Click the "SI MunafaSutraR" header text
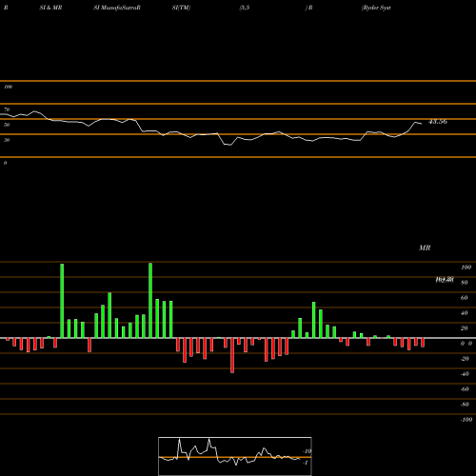This screenshot has height=476, width=476. tap(117, 8)
